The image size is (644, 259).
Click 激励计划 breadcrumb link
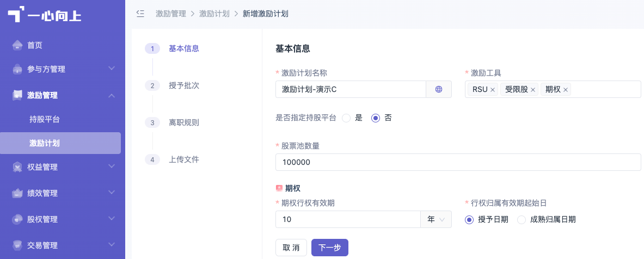click(x=214, y=14)
